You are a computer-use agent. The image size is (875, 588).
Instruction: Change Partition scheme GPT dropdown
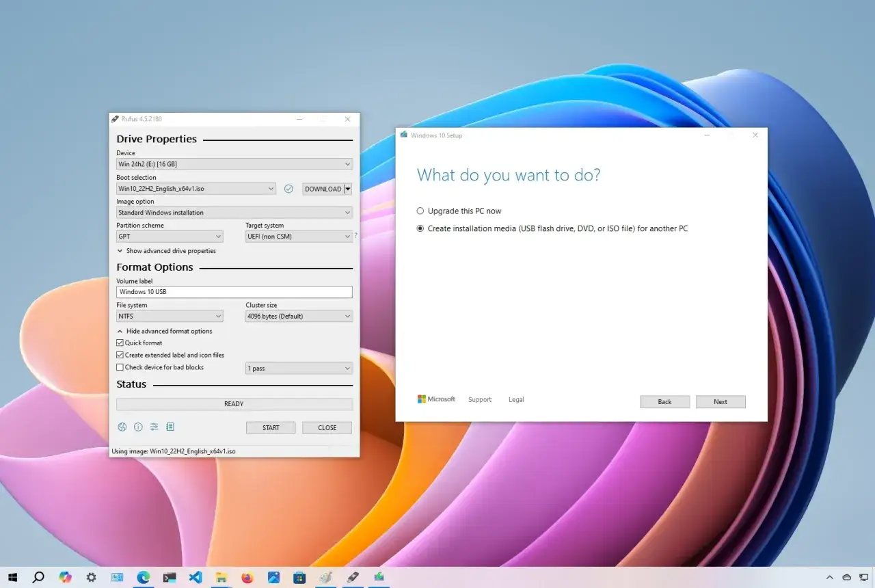tap(170, 237)
